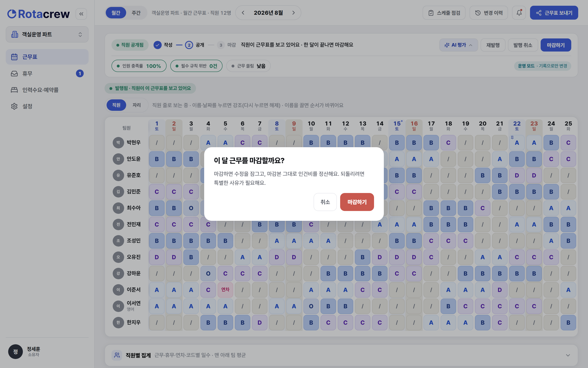Click the 운영 모드 badge
588x368 pixels.
542,66
